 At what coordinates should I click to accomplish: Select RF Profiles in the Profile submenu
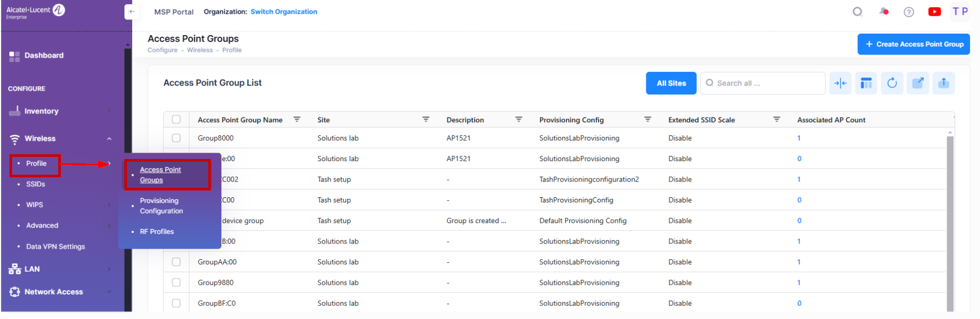point(157,231)
